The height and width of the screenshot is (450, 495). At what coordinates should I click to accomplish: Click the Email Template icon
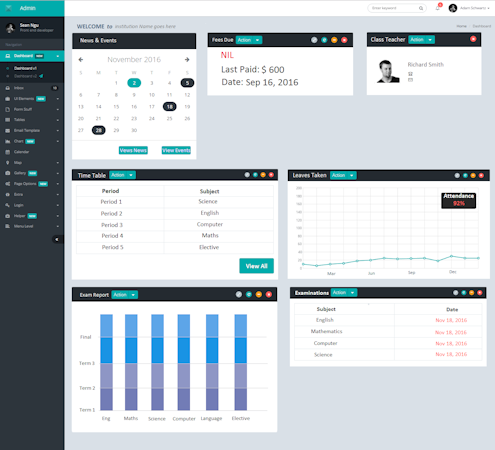(8, 131)
